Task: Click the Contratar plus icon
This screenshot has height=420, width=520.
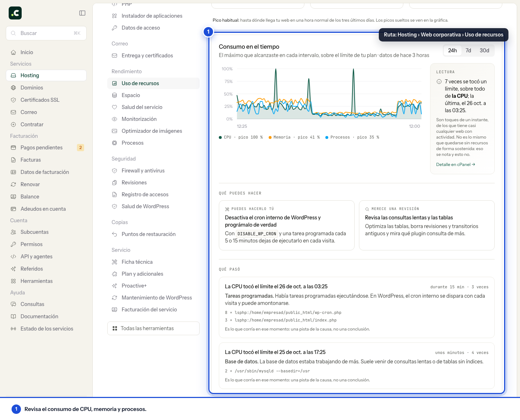Action: (13, 124)
